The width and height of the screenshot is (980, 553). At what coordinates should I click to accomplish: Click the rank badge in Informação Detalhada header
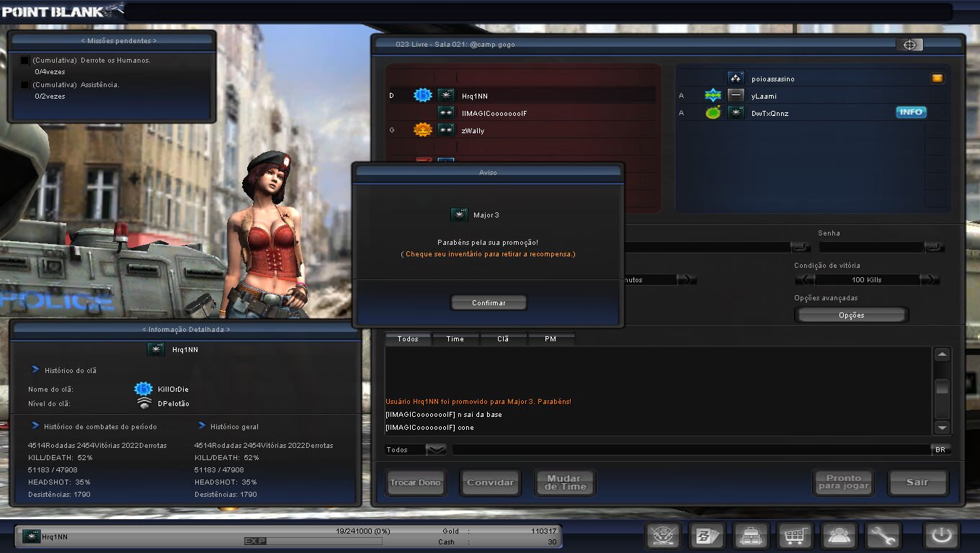(x=156, y=349)
